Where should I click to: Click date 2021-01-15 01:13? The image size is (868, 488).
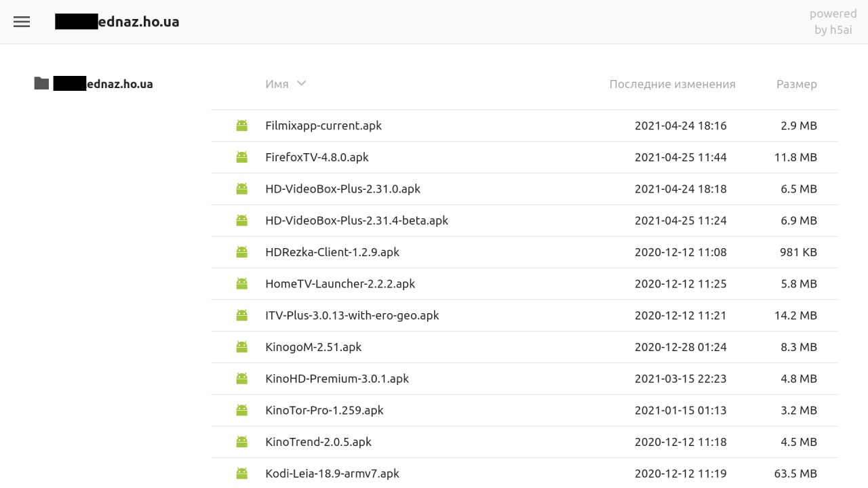click(680, 410)
